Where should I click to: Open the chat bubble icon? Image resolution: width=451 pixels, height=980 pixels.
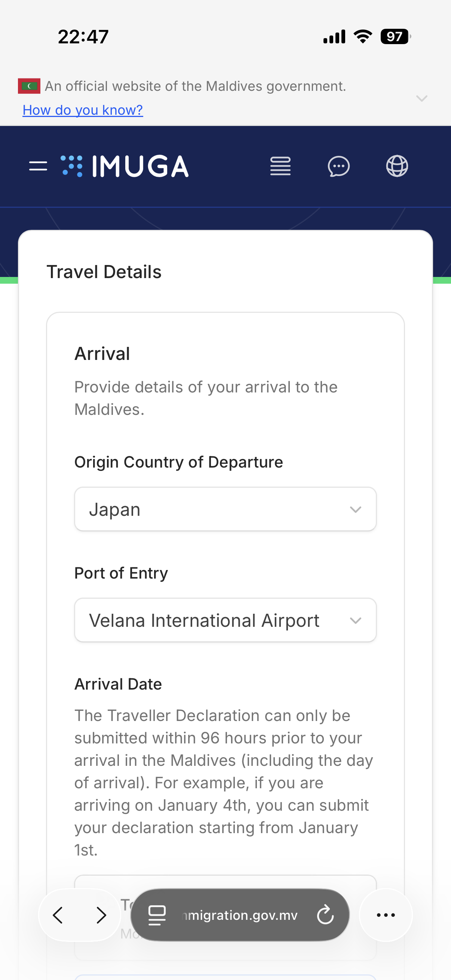coord(339,166)
